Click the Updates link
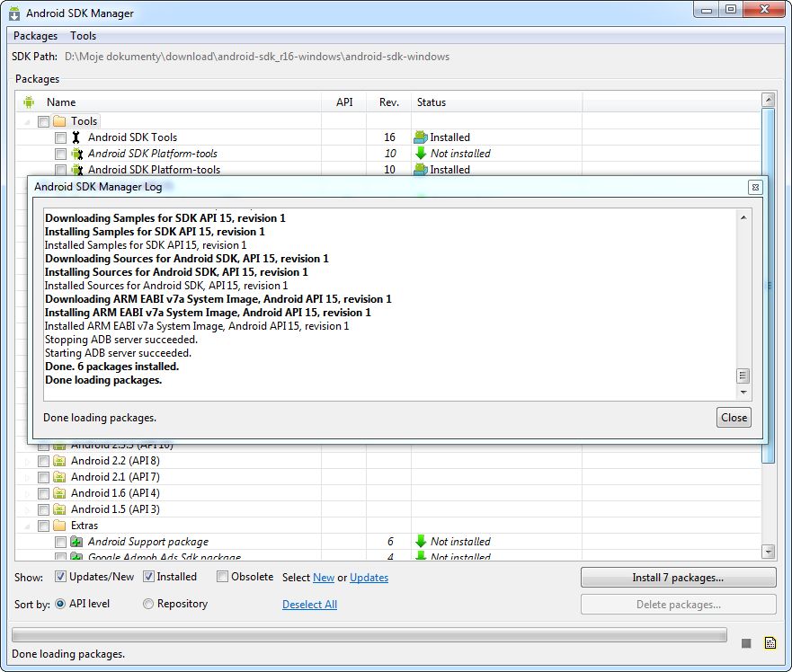Screen dimensions: 792x672 click(369, 577)
